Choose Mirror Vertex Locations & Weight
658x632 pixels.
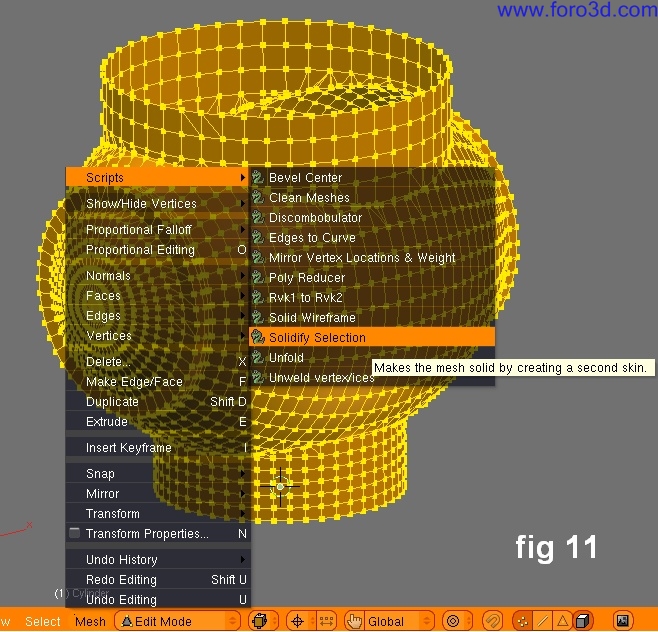click(x=372, y=257)
